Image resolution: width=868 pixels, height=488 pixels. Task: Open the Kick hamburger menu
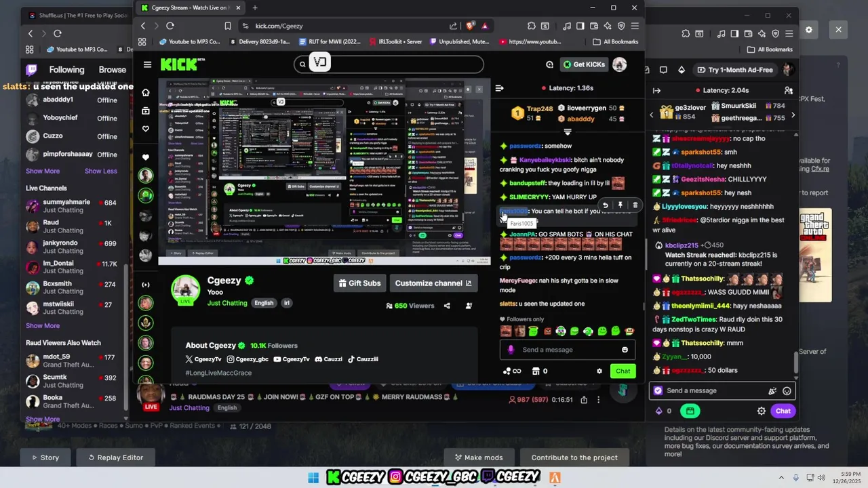(x=147, y=64)
